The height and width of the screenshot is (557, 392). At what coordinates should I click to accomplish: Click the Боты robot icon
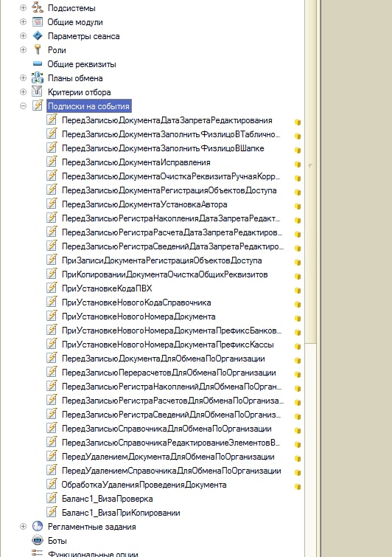[x=38, y=540]
